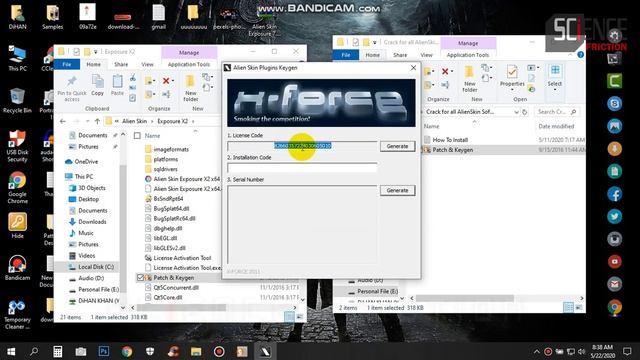Open the Share tab in Exposure X2 window

coord(121,64)
